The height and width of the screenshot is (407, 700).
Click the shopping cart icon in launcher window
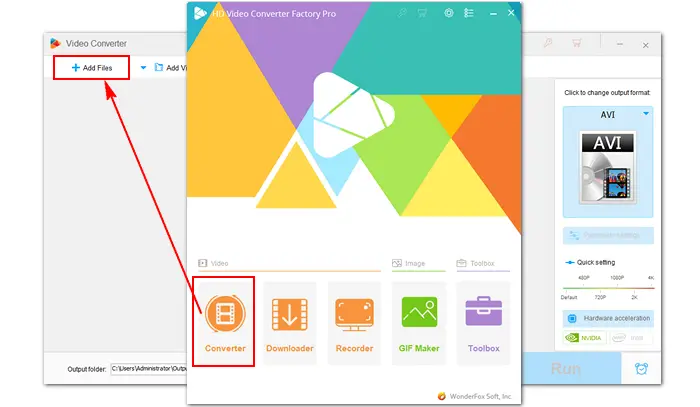click(422, 13)
